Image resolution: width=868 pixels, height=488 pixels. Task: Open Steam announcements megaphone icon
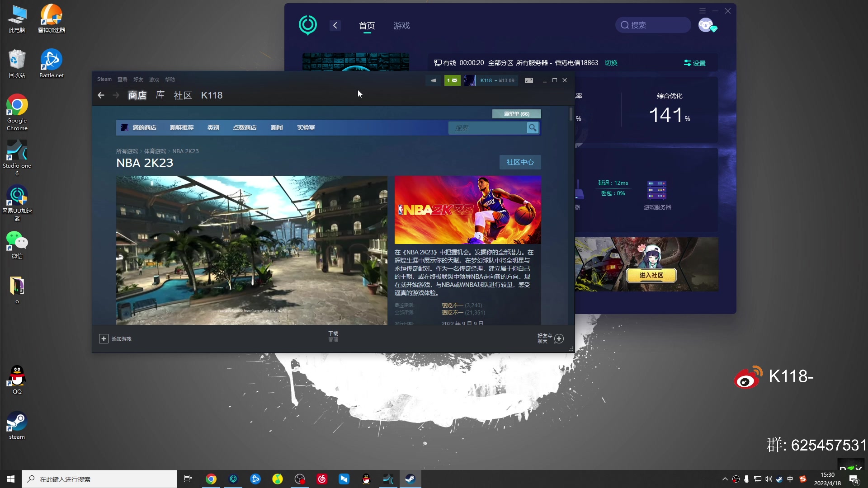coord(433,80)
